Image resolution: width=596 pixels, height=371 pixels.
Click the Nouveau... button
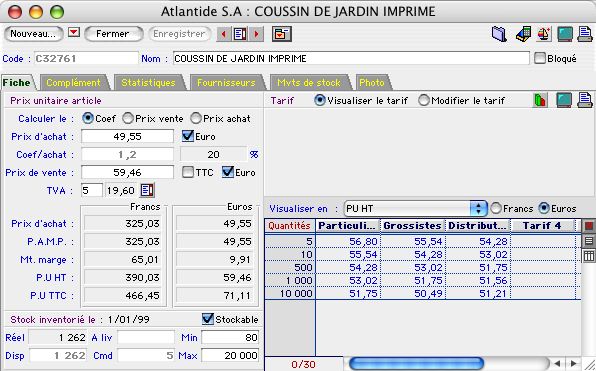point(33,34)
